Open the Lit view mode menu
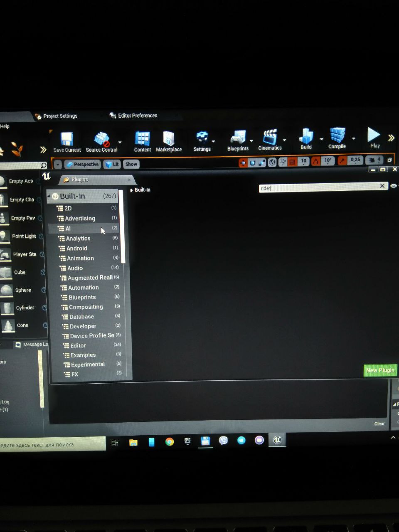 pos(112,164)
